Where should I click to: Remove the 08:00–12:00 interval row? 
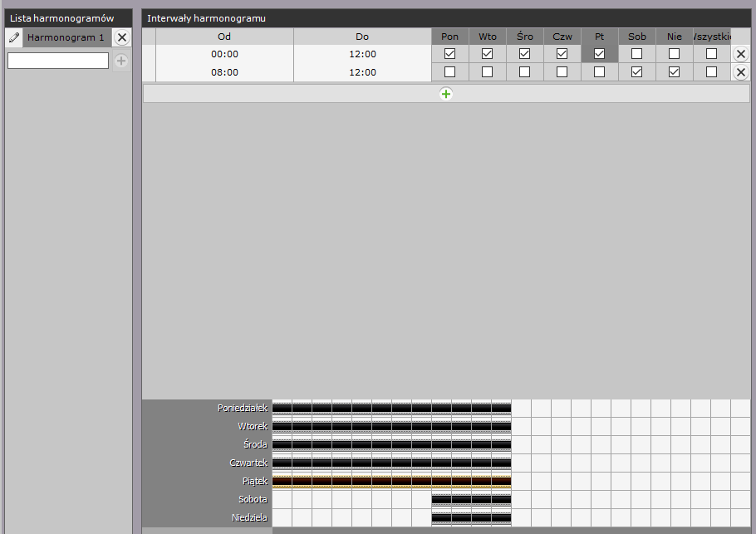pos(741,72)
